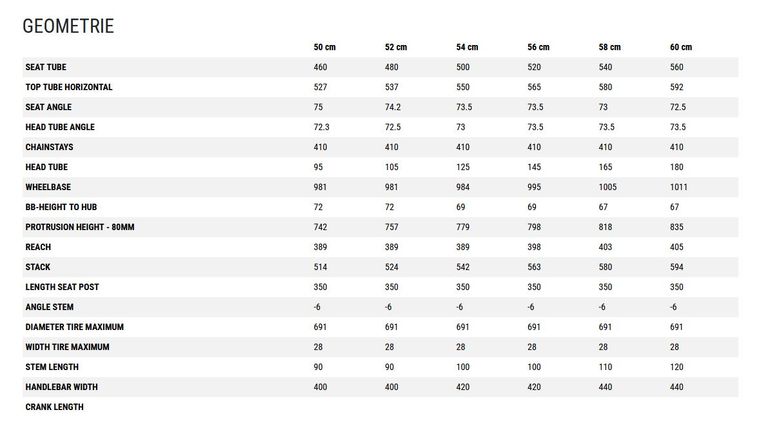Select the 54 cm column header
The height and width of the screenshot is (426, 770).
pyautogui.click(x=467, y=47)
